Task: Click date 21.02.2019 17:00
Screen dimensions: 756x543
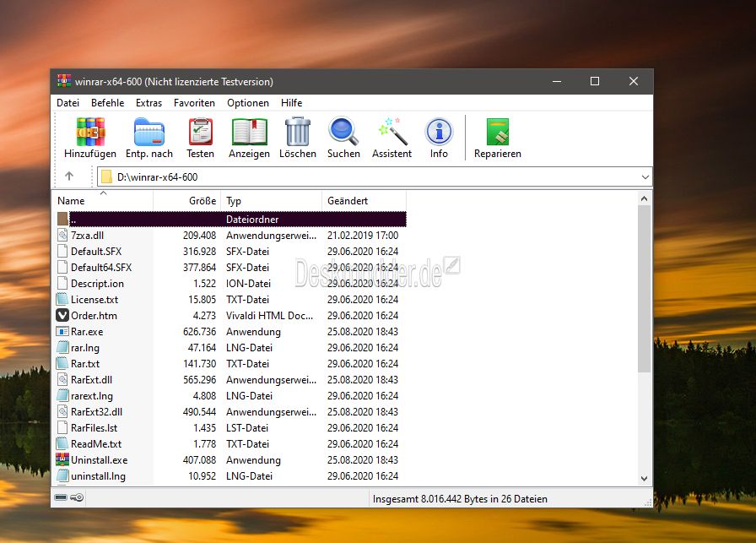Action: (x=363, y=236)
